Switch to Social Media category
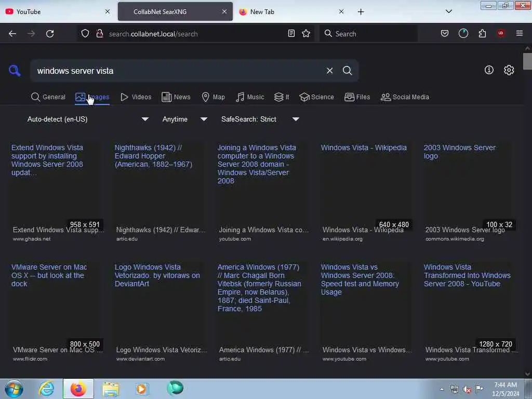532x399 pixels. tap(404, 97)
